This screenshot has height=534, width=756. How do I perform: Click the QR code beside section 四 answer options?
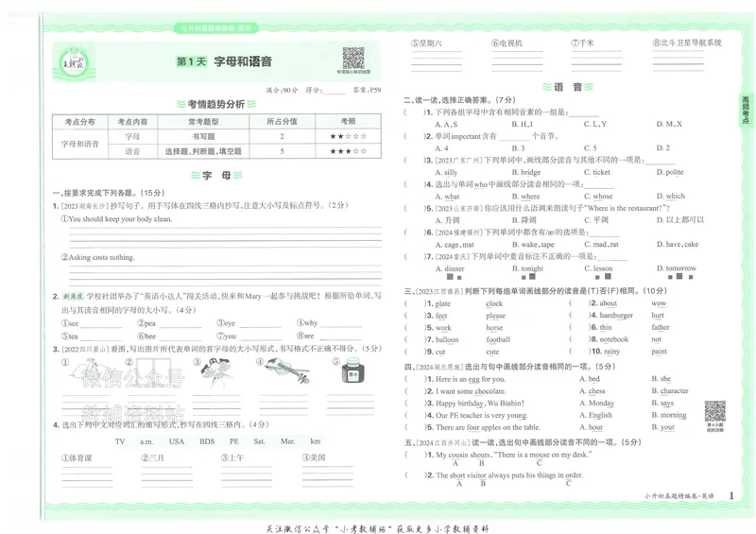714,411
